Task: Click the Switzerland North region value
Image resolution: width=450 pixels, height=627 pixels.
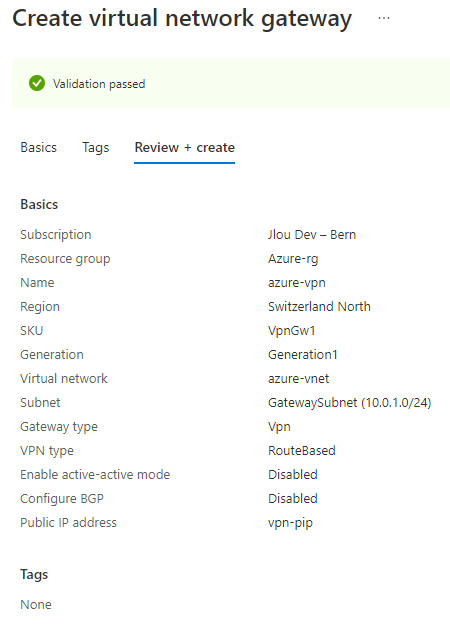Action: pyautogui.click(x=319, y=307)
